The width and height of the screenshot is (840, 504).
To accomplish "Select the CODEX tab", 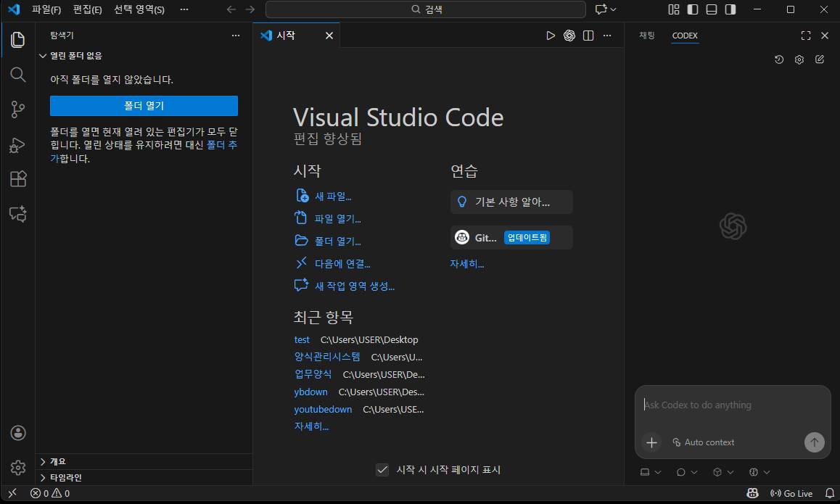I will [685, 36].
